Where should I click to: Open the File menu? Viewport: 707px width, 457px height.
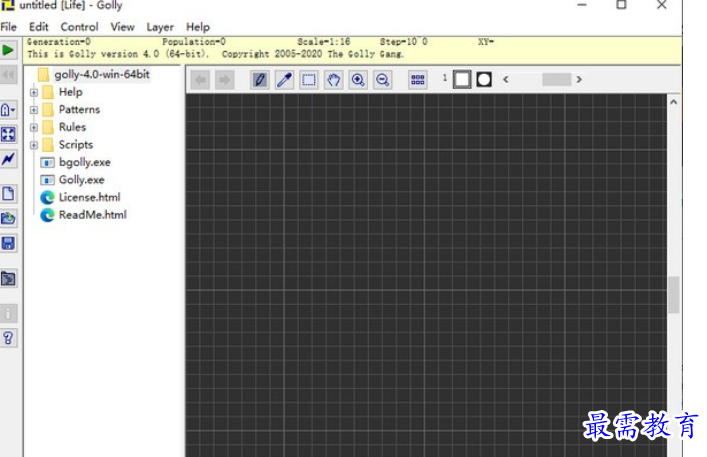9,27
